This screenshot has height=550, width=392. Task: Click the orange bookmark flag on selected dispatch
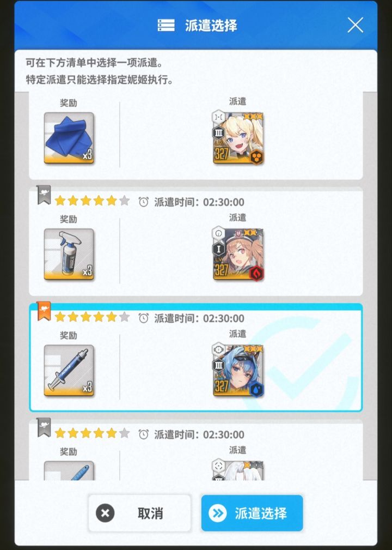(44, 311)
